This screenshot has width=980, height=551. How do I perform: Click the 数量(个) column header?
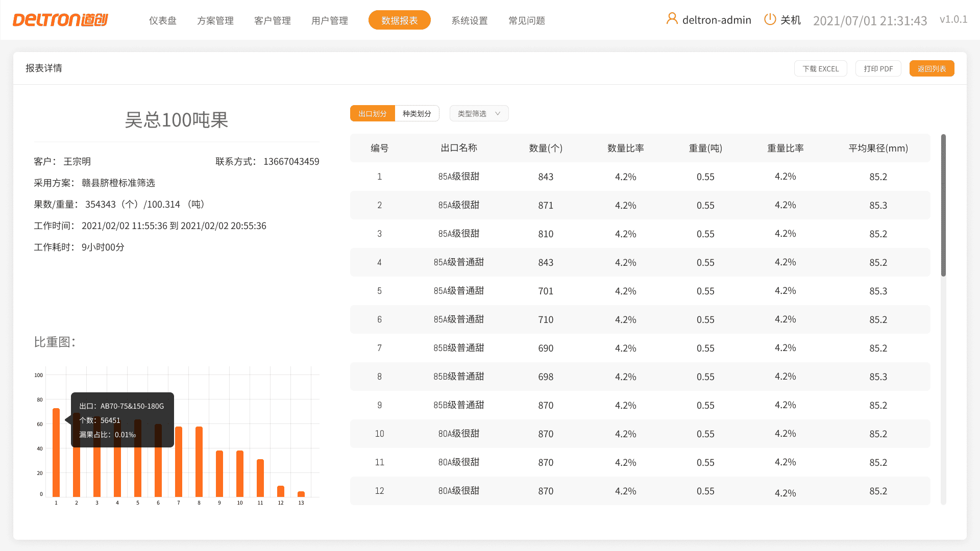(546, 148)
